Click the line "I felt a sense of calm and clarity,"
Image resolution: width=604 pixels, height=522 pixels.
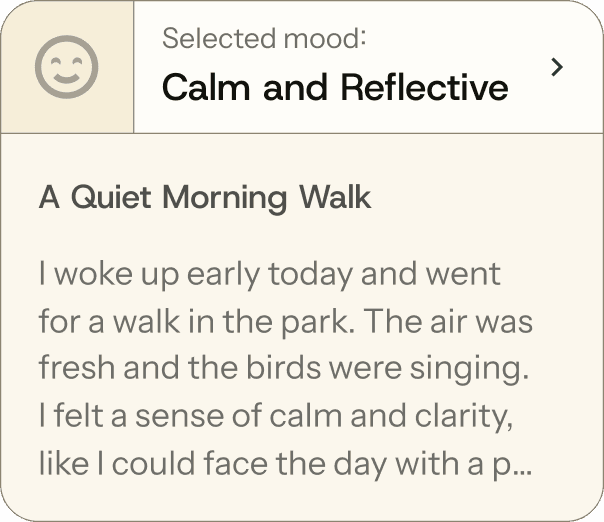[x=276, y=415]
